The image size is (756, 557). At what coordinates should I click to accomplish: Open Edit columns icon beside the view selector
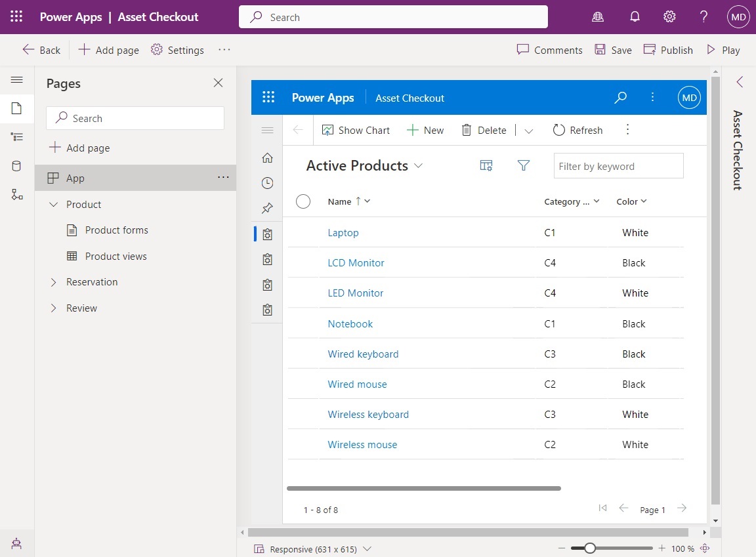[486, 165]
